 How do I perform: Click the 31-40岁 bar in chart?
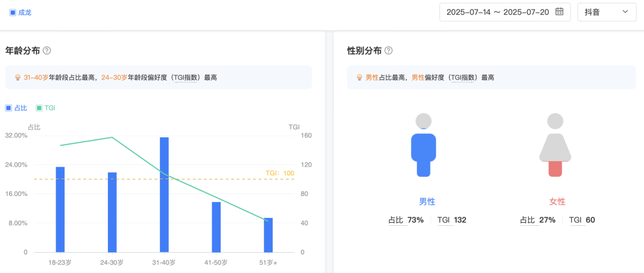pos(165,195)
